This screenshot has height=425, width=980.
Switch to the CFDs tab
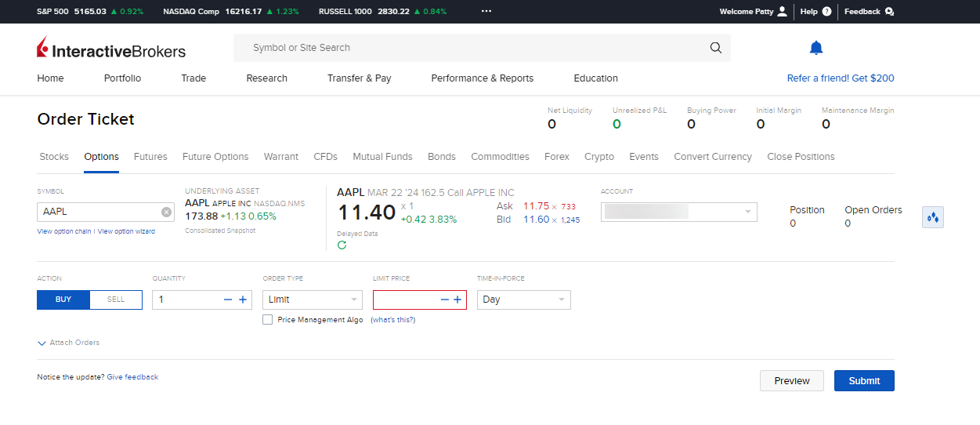tap(325, 157)
